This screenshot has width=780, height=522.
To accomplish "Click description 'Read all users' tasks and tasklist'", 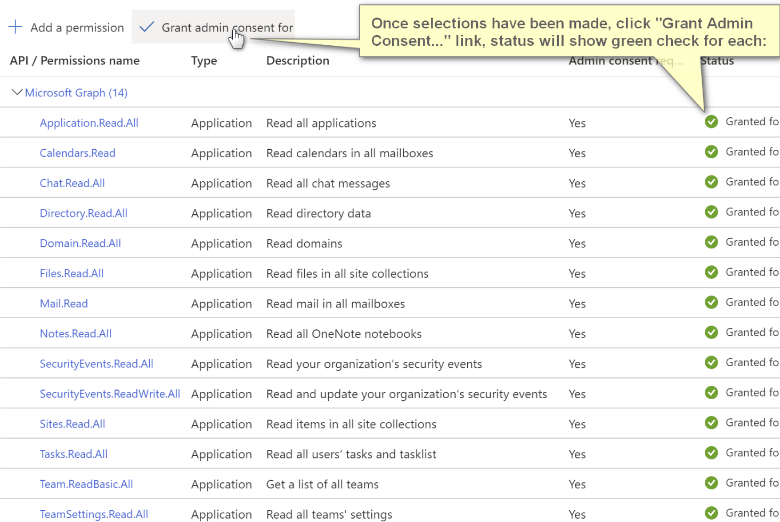I will 351,454.
